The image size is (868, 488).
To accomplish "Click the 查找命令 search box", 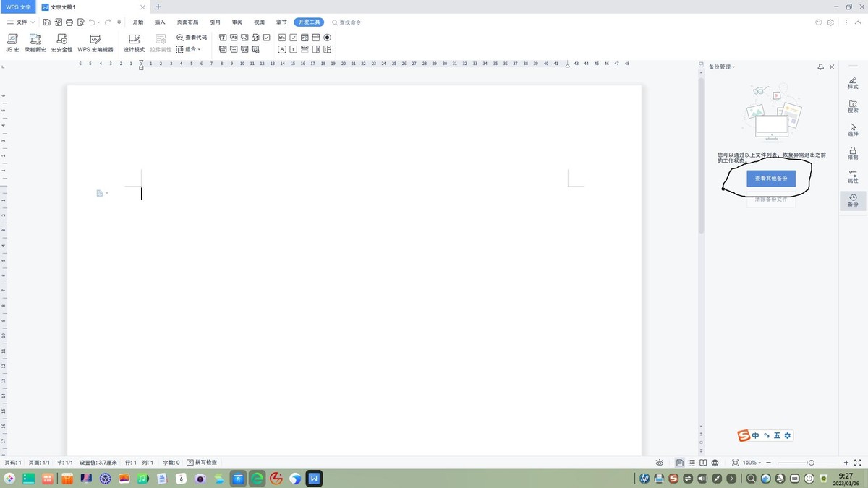I will pyautogui.click(x=347, y=22).
